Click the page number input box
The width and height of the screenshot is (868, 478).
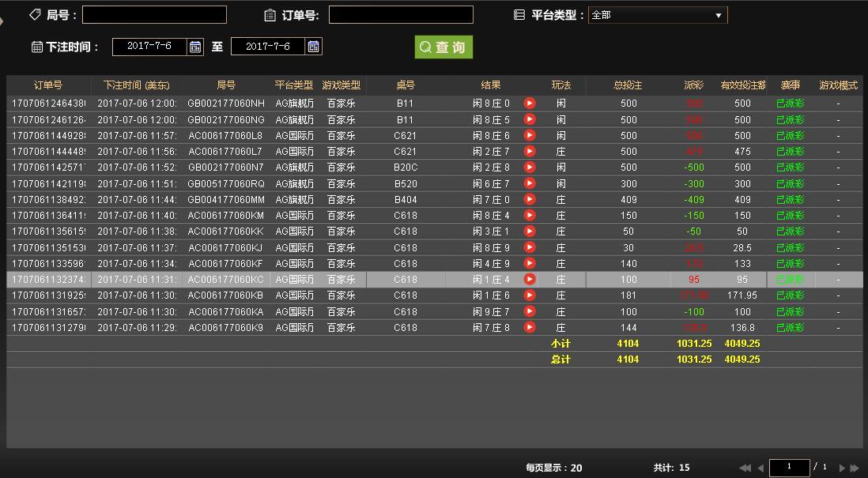tap(790, 467)
